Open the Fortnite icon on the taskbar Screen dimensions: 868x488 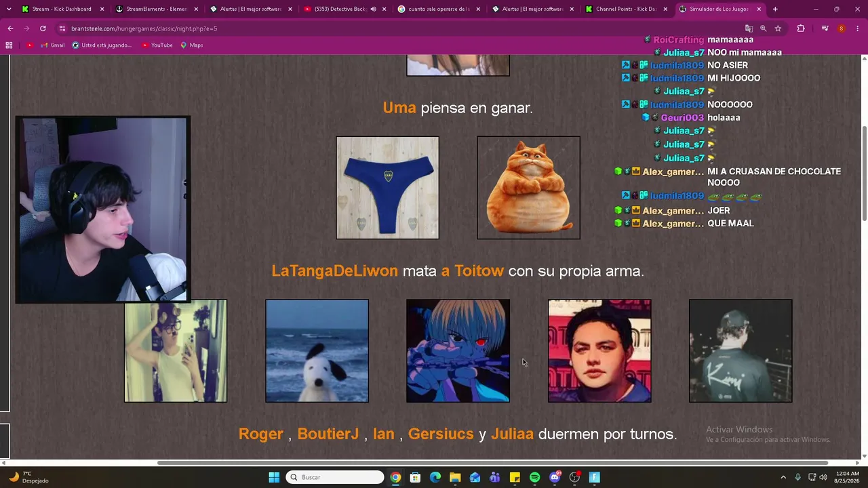[595, 477]
